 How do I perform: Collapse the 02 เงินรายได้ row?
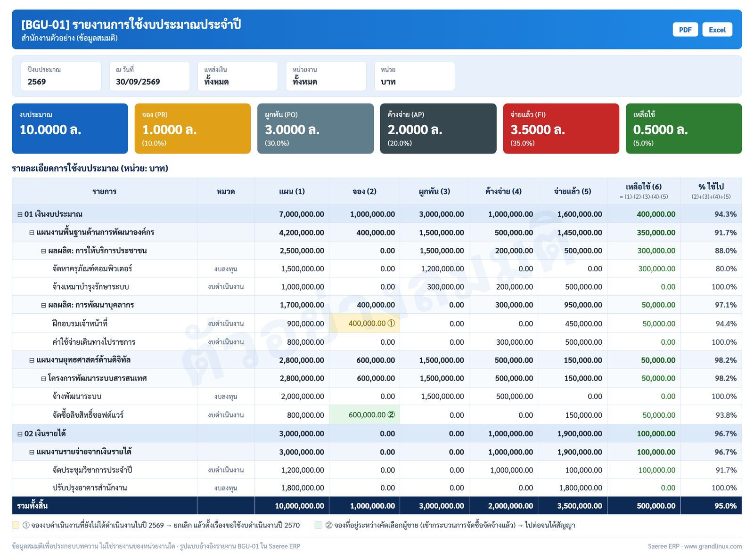pyautogui.click(x=20, y=434)
